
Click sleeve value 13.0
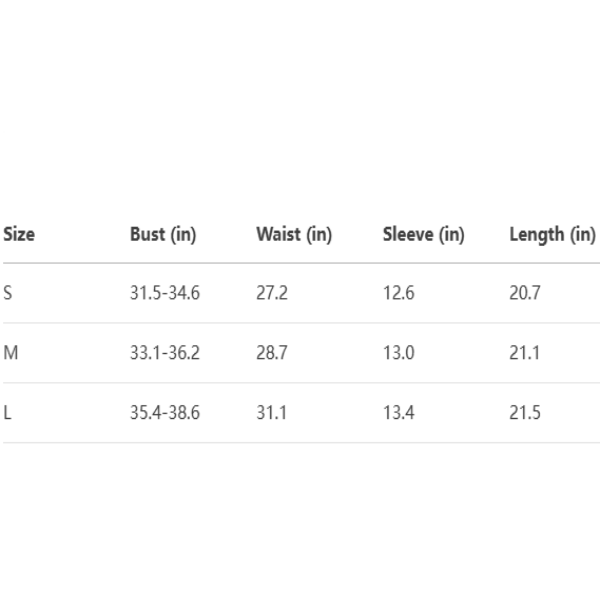coord(399,353)
